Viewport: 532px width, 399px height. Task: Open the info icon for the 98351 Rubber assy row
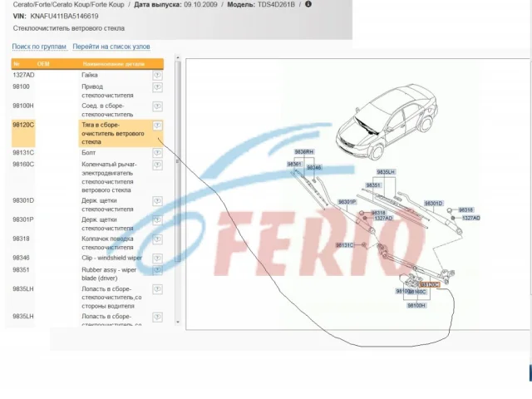click(157, 270)
